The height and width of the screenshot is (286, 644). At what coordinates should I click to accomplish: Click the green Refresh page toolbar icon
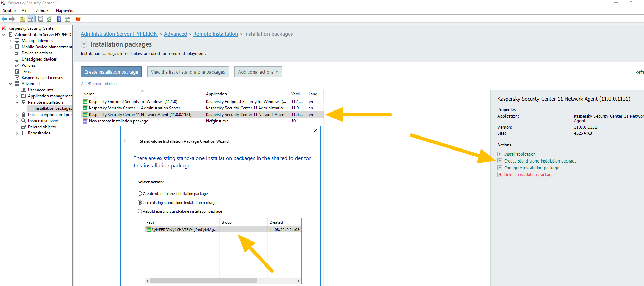pyautogui.click(x=49, y=19)
